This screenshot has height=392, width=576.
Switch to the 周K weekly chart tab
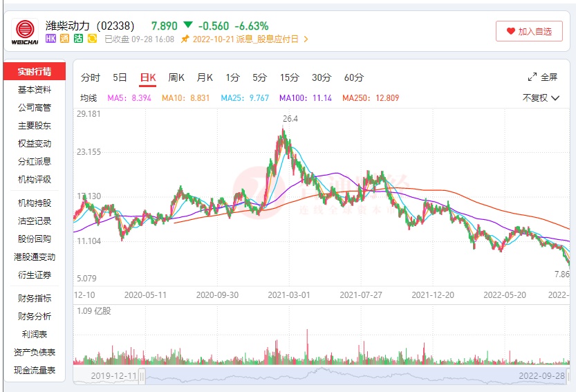tap(176, 77)
